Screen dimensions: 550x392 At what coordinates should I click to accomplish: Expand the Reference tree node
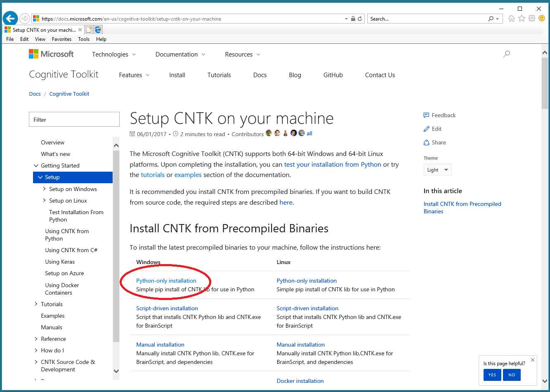(36, 339)
